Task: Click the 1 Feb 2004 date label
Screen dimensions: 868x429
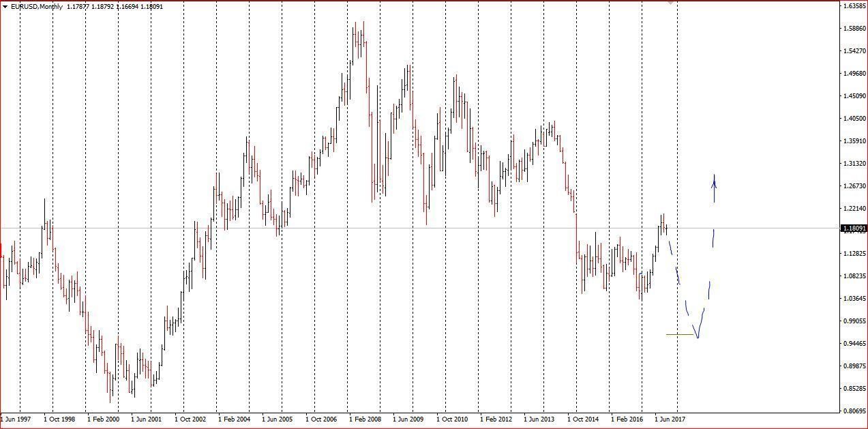Action: (234, 419)
